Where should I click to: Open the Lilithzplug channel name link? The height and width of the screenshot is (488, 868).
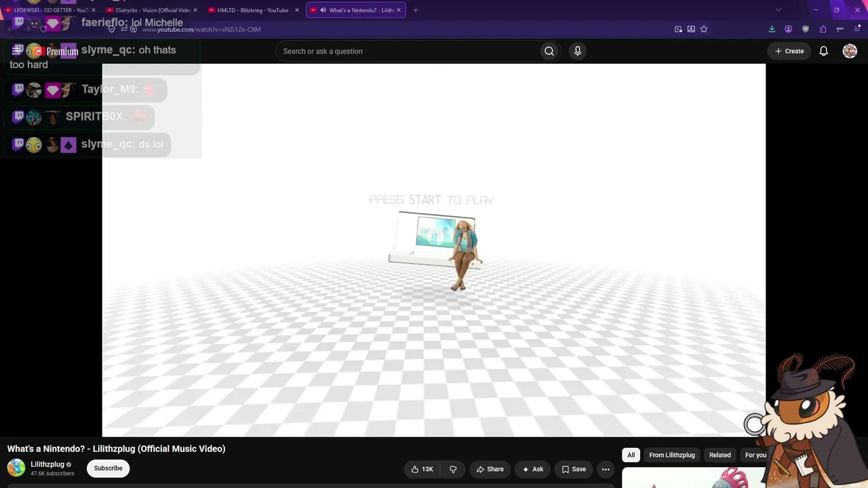47,464
